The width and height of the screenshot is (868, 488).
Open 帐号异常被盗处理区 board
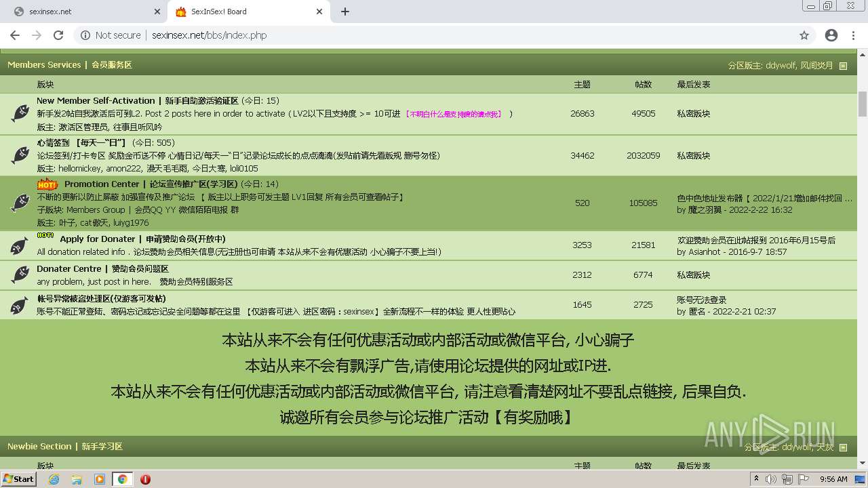pos(101,298)
